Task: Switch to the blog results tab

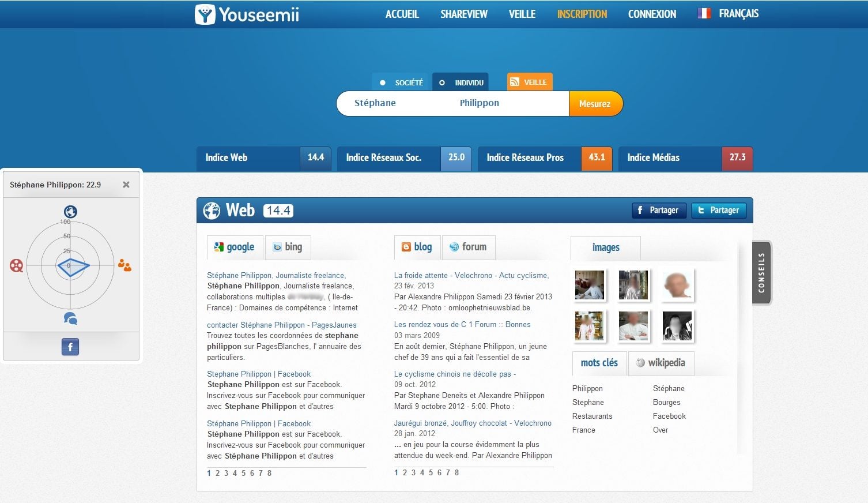Action: (x=417, y=247)
